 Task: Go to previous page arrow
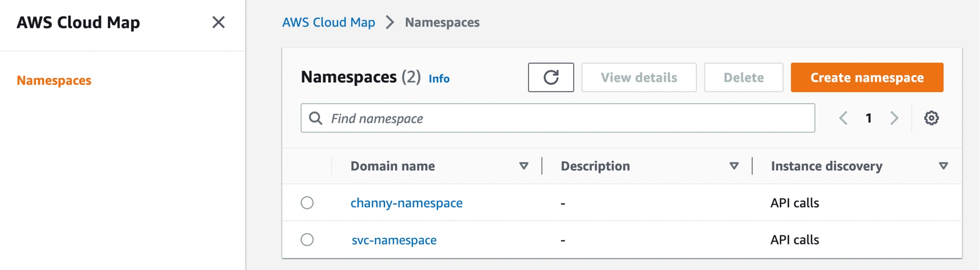point(844,118)
